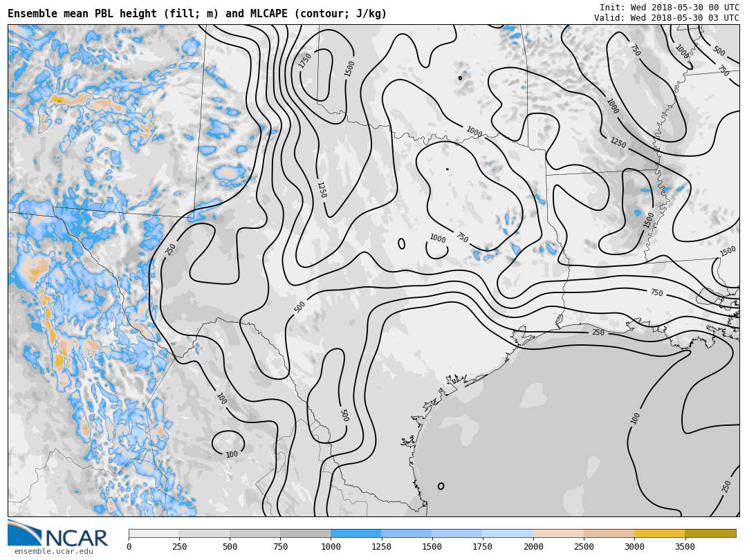Pick the dark gold colorbar segment above 3500
This screenshot has width=747, height=560.
(710, 533)
